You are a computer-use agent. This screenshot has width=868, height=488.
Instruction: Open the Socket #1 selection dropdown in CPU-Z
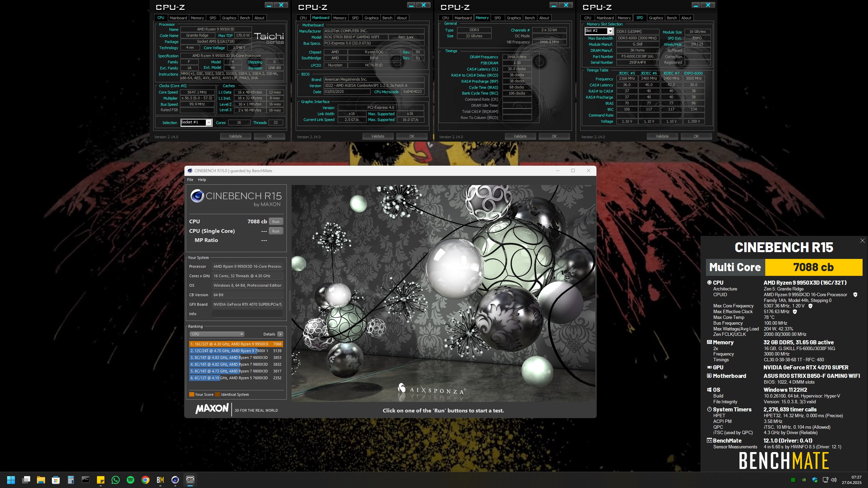(209, 123)
